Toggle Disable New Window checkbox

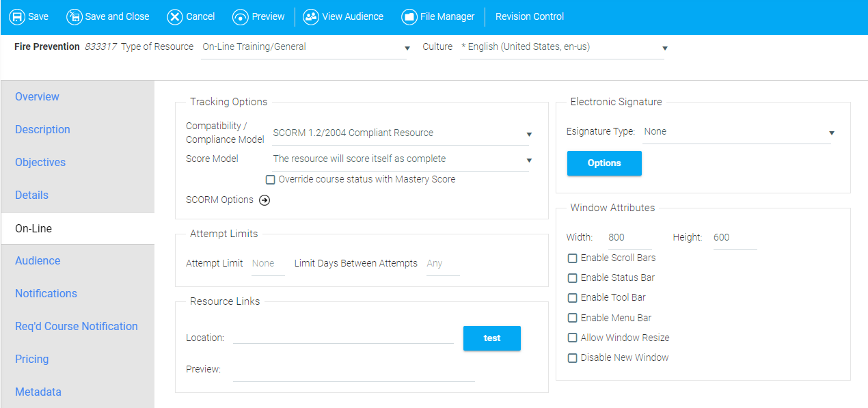(572, 358)
